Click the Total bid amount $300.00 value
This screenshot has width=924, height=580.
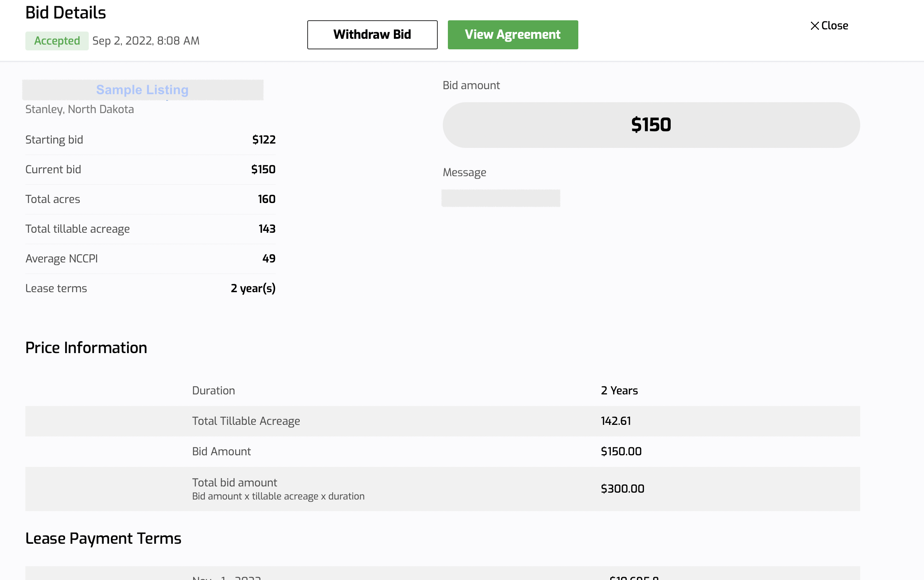[x=622, y=489]
